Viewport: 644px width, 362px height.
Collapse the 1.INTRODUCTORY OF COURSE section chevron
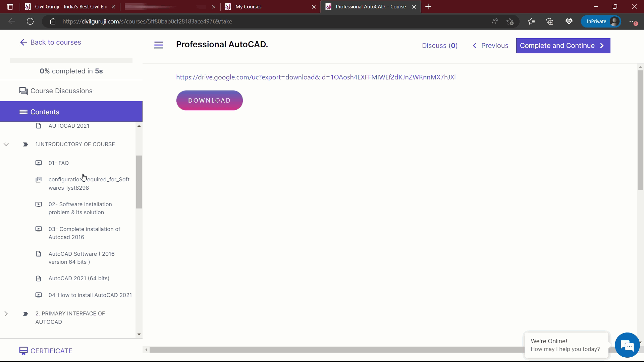click(x=6, y=144)
